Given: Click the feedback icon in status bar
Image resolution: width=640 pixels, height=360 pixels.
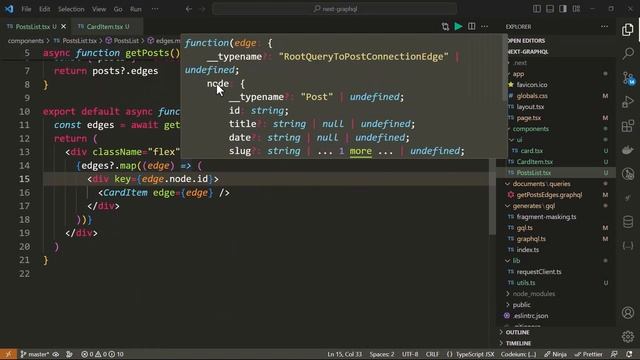Looking at the screenshot, I should point(614,354).
